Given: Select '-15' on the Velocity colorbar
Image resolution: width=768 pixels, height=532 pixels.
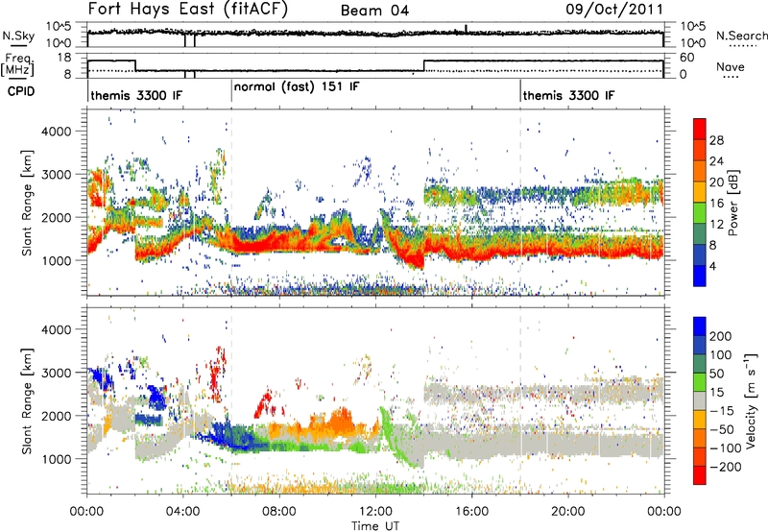Looking at the screenshot, I should pyautogui.click(x=722, y=411).
